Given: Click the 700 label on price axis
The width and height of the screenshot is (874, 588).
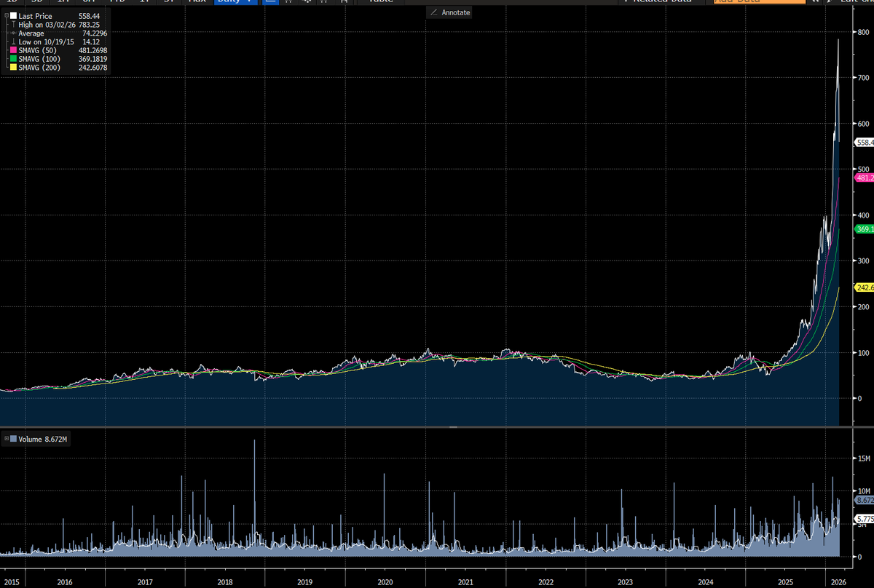Looking at the screenshot, I should [865, 78].
